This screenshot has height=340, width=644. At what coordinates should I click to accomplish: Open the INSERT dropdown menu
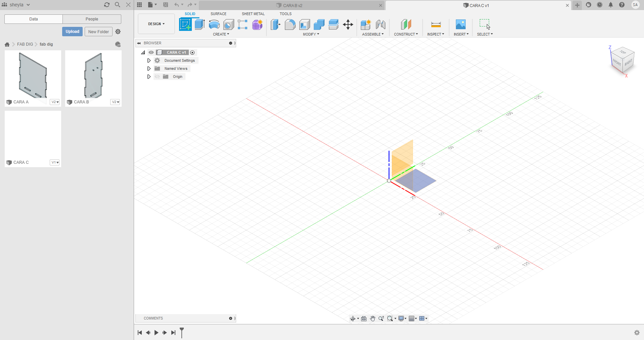(x=461, y=34)
